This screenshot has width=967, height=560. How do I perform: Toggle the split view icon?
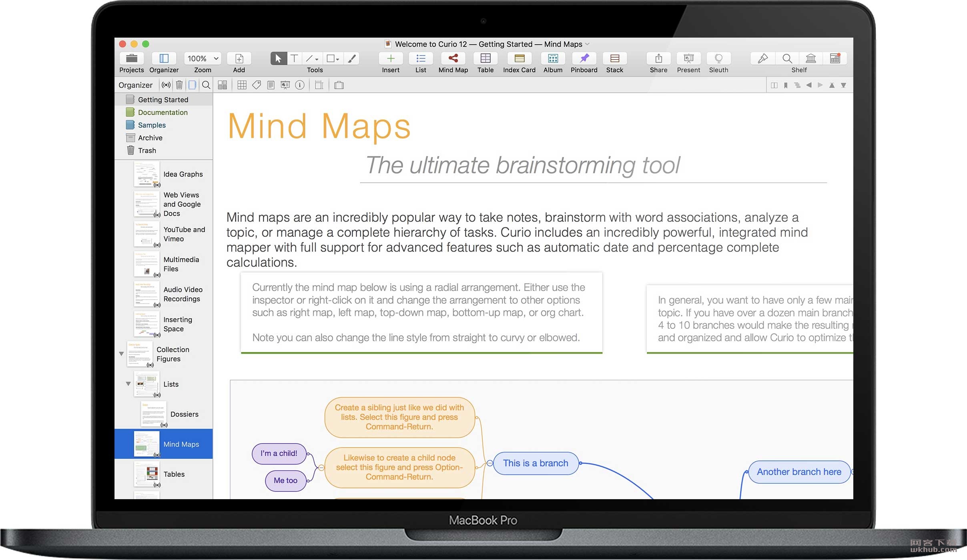point(774,85)
